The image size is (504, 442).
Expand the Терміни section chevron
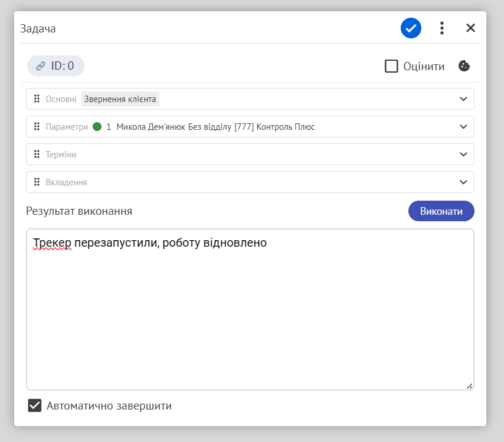tap(463, 154)
